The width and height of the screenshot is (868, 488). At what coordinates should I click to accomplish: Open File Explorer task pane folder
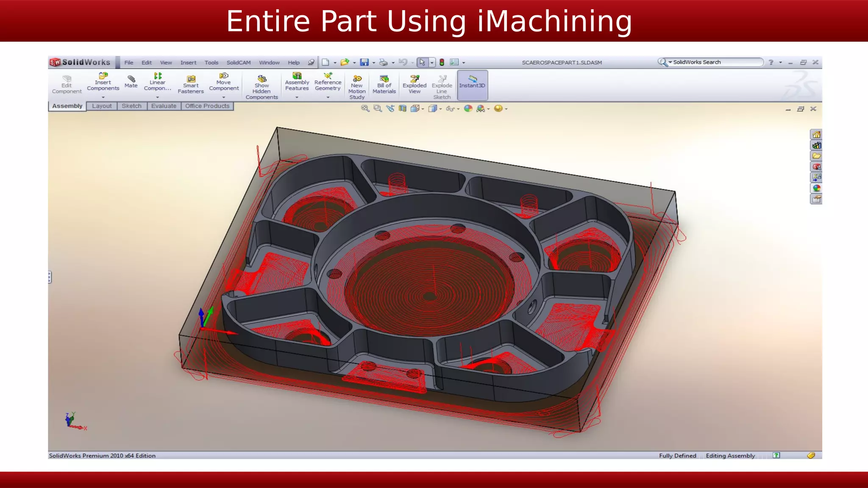pos(816,156)
